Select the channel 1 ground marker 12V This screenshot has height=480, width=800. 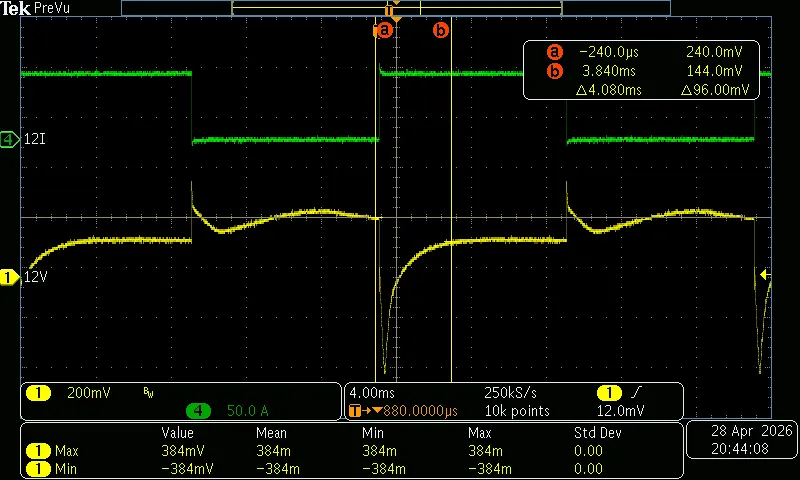tap(10, 277)
